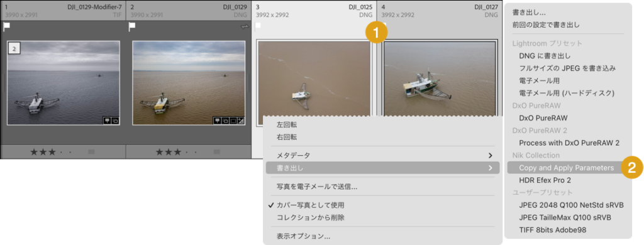Set five-star rating dot under DJI_0129 DNG
The height and width of the screenshot is (245, 644).
click(196, 152)
